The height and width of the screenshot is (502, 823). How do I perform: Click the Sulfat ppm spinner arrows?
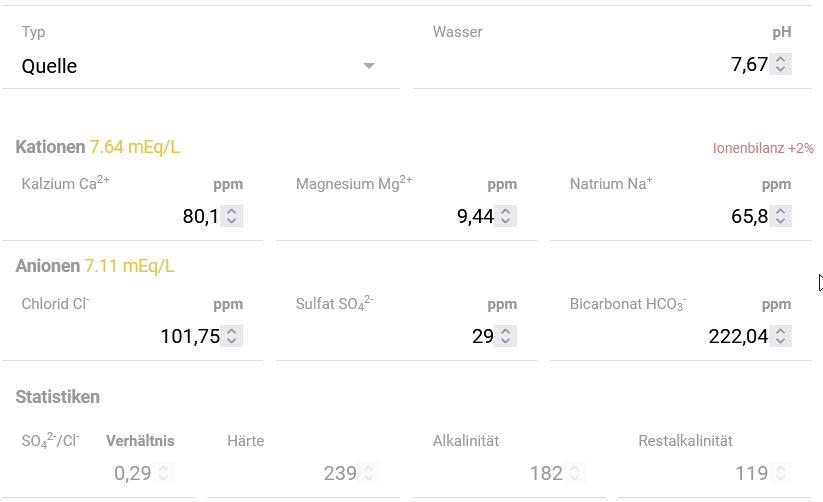(x=506, y=336)
